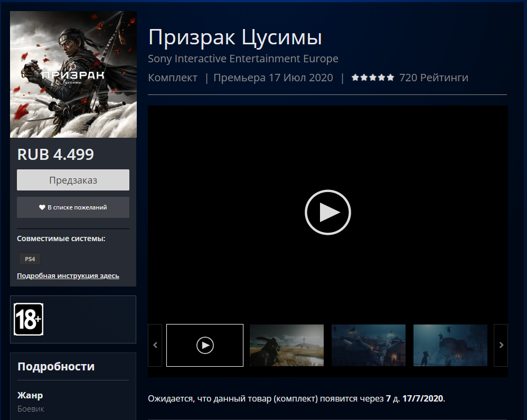Screen dimensions: 527x420
Task: Click the 17/7/2020 availability date text
Action: click(423, 398)
